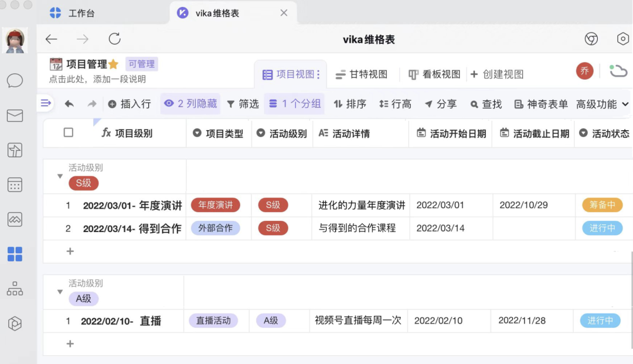The height and width of the screenshot is (364, 633).
Task: Click the org chart icon in left sidebar
Action: (15, 290)
